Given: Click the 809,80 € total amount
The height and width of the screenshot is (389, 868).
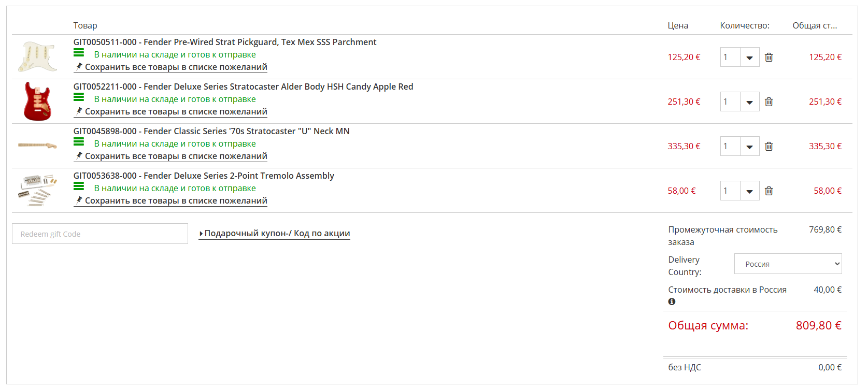Looking at the screenshot, I should (819, 325).
